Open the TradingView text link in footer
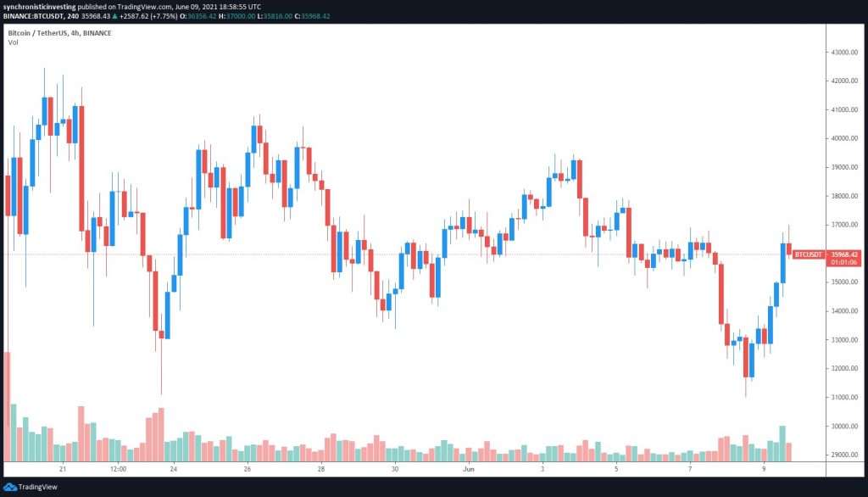868x497 pixels. [37, 487]
